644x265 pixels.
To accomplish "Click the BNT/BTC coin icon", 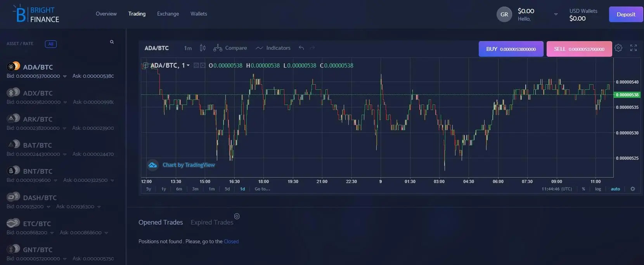I will 14,170.
